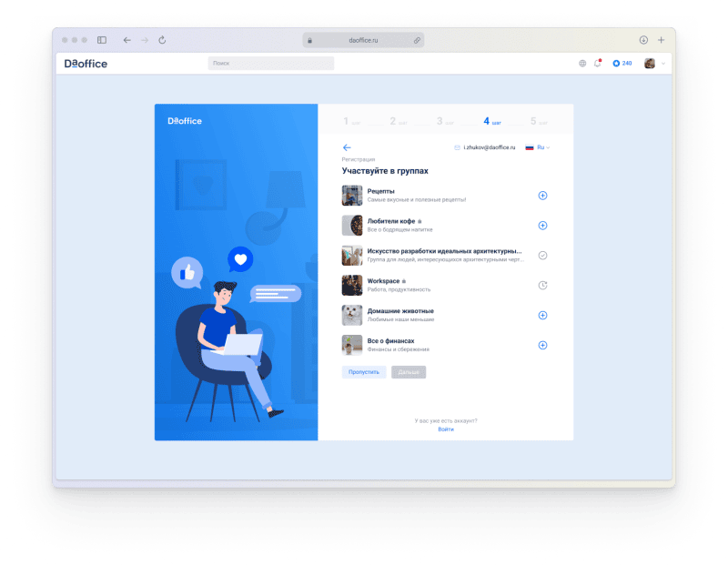728x565 pixels.
Task: Join the Все о финансах group
Action: 542,345
